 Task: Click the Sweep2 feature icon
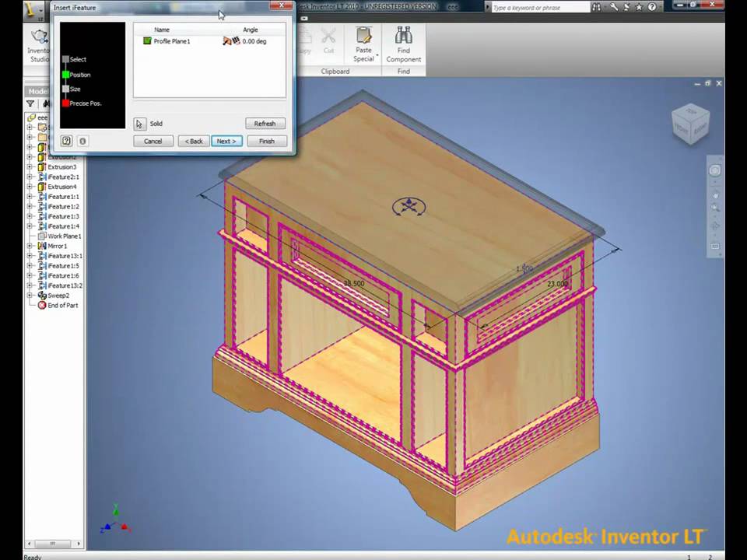click(x=42, y=296)
